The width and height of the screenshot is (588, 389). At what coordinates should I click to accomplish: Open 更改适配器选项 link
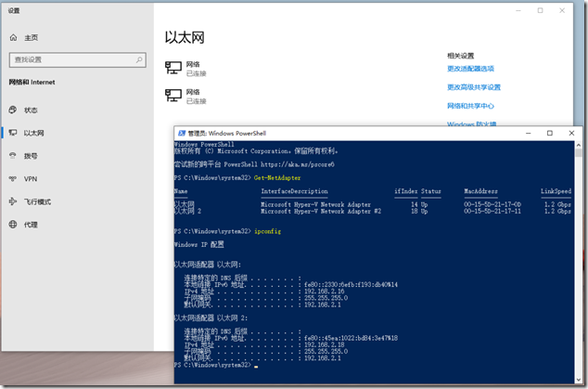tap(470, 69)
